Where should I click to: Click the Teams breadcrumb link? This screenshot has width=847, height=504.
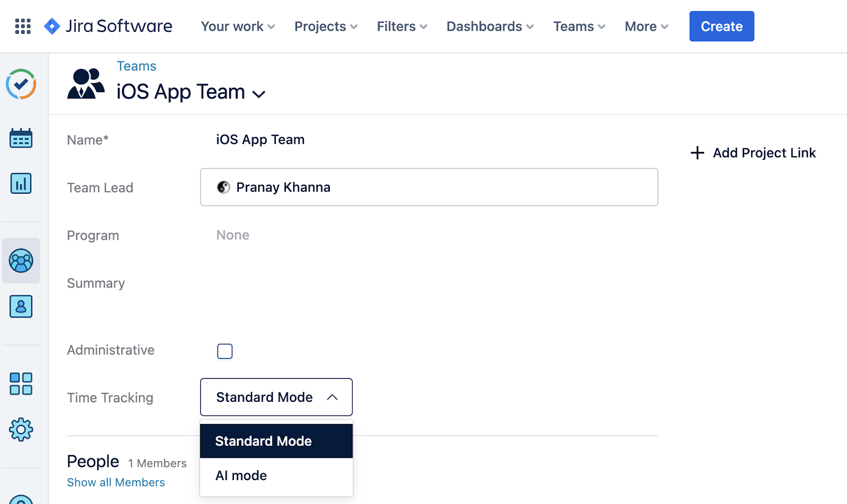pyautogui.click(x=136, y=66)
